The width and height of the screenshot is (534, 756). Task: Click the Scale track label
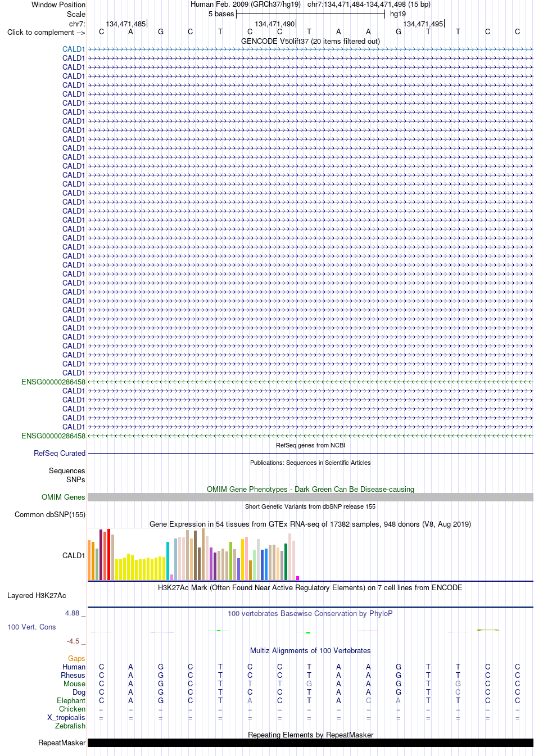pyautogui.click(x=76, y=14)
